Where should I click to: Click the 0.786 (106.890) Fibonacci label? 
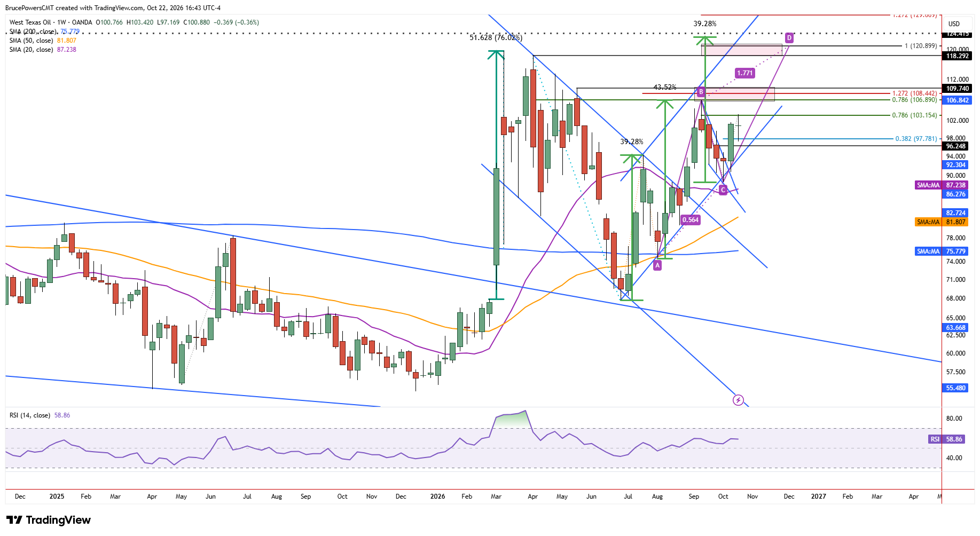[914, 100]
